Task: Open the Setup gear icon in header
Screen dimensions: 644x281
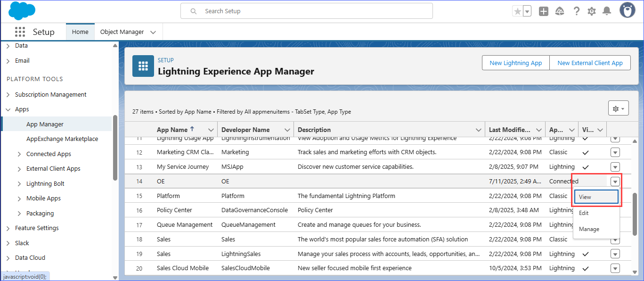Action: [592, 11]
